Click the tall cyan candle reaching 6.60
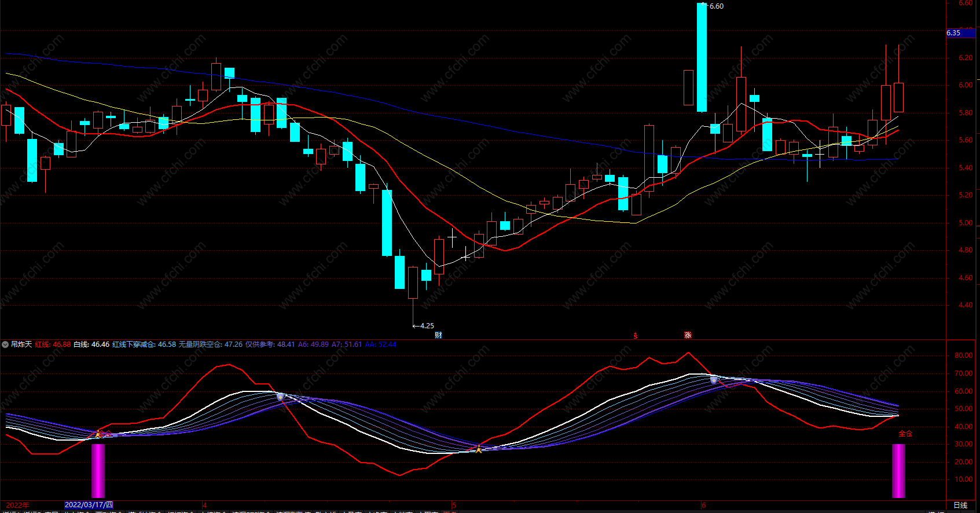The image size is (980, 513). tap(702, 57)
